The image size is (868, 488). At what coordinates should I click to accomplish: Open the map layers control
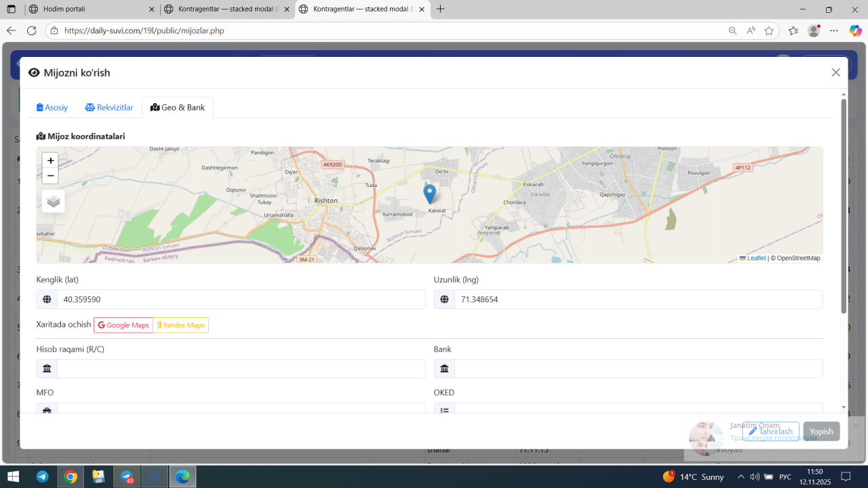(x=54, y=201)
